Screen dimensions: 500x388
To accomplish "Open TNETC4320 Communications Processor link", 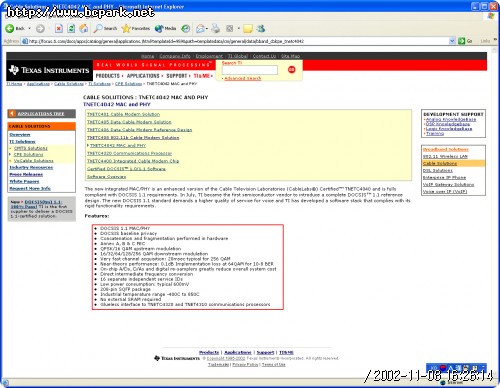I will pyautogui.click(x=129, y=153).
